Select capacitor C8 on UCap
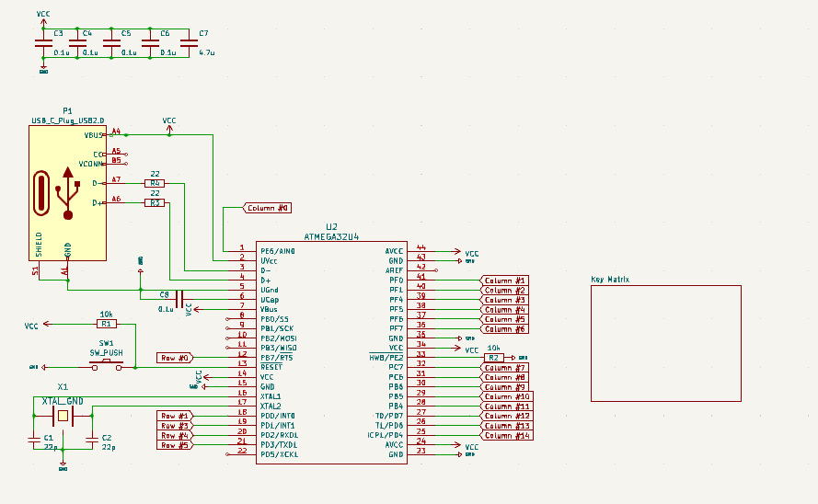818x504 pixels. tap(179, 300)
